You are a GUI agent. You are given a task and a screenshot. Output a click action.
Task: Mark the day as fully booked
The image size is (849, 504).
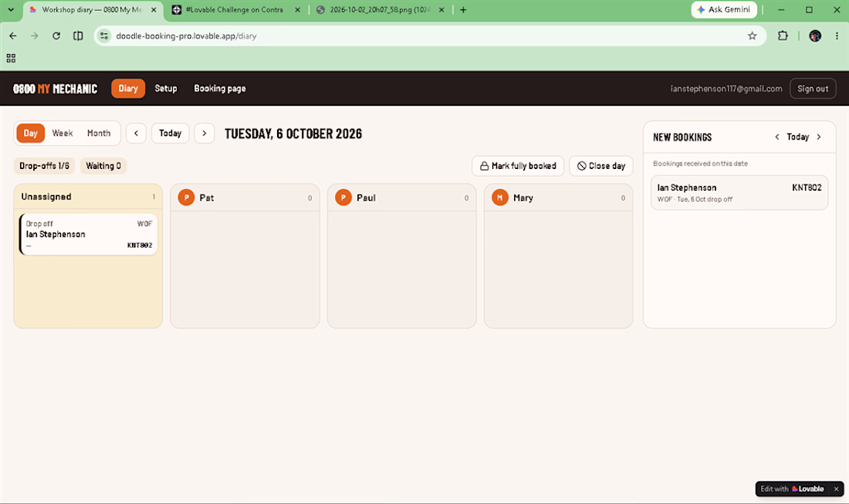[x=518, y=166]
